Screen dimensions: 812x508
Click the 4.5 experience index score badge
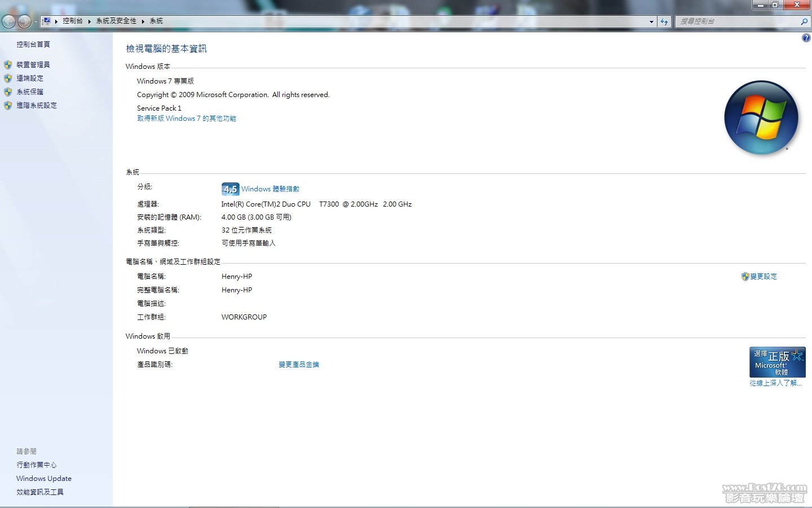pos(230,189)
